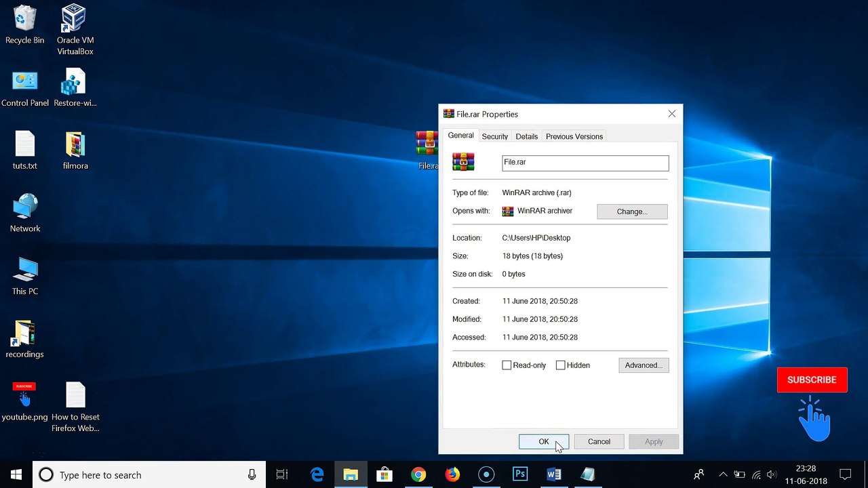Select the filmora archive on the desktop
Viewport: 868px width, 488px height.
click(x=75, y=150)
